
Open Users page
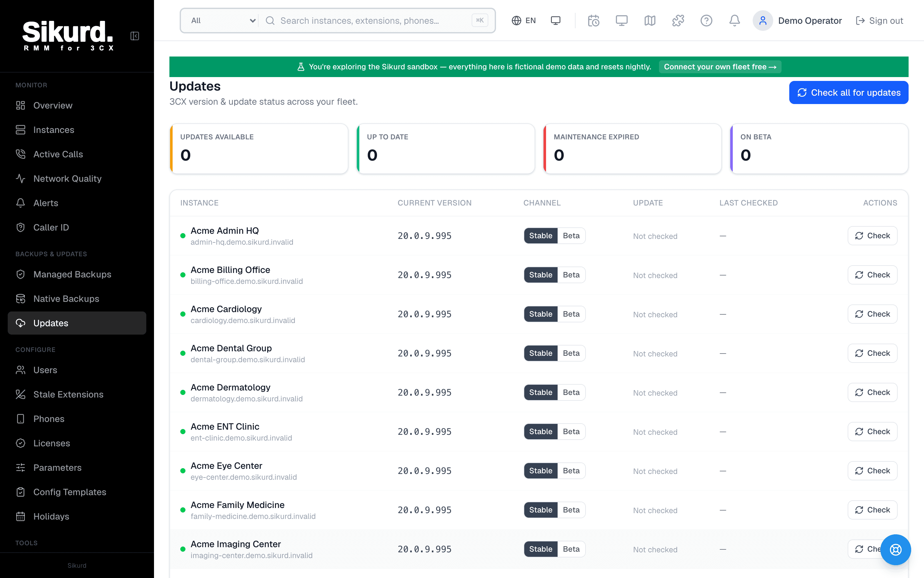[77, 370]
